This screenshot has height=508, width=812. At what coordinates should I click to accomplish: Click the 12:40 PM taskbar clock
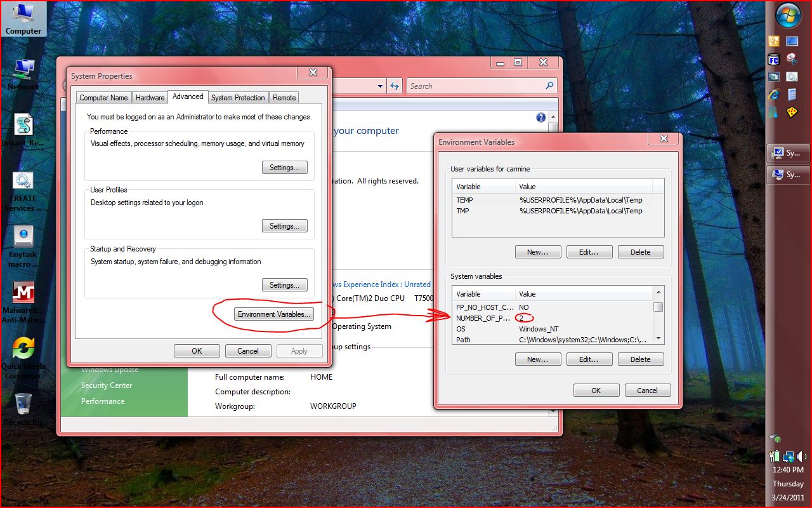point(789,470)
